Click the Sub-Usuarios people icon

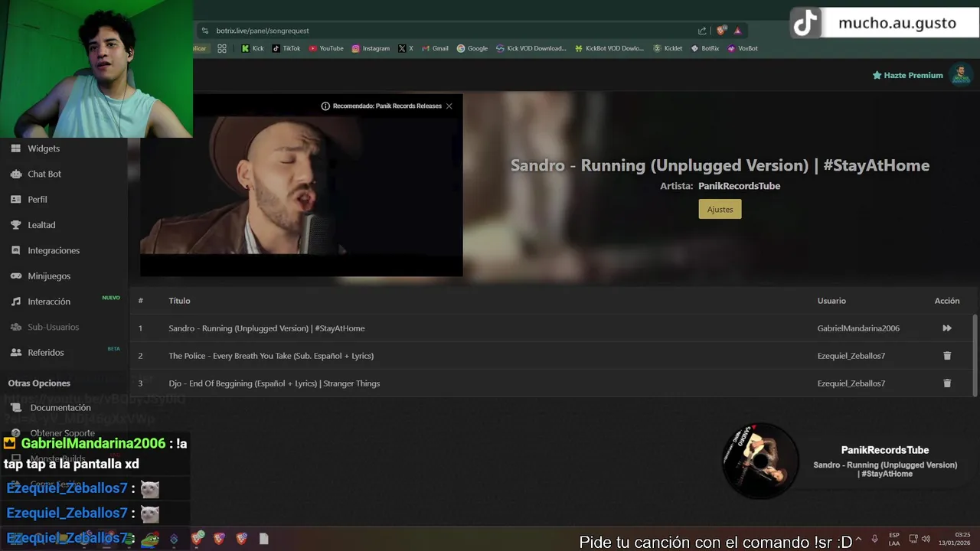click(15, 327)
